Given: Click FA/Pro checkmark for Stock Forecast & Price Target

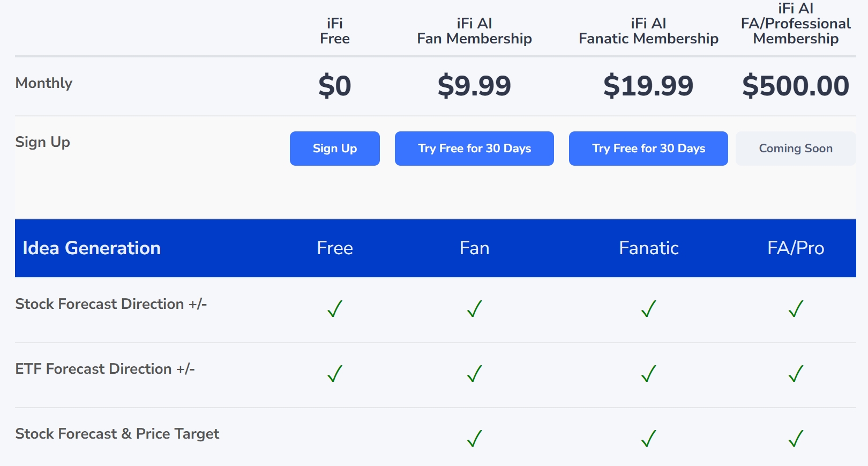Looking at the screenshot, I should tap(796, 439).
